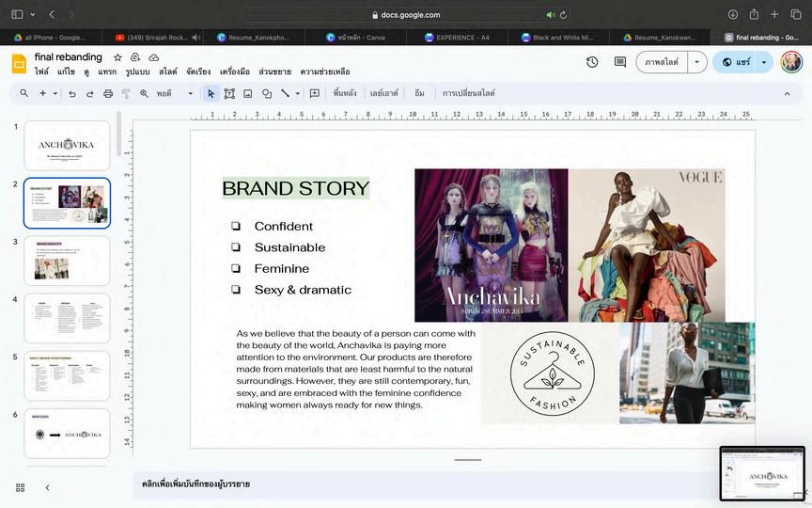Open the จัดเรียง menu
This screenshot has width=812, height=508.
[198, 71]
